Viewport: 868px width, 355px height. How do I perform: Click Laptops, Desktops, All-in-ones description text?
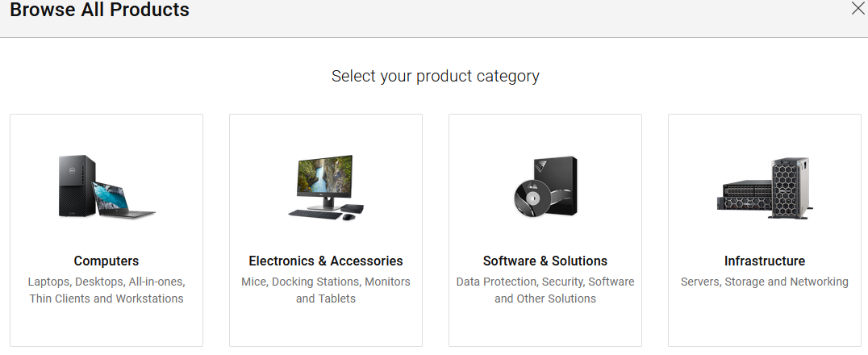(106, 282)
